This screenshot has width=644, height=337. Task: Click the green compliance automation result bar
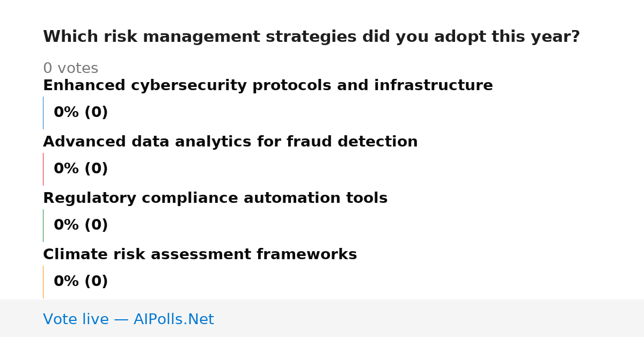[x=43, y=225]
